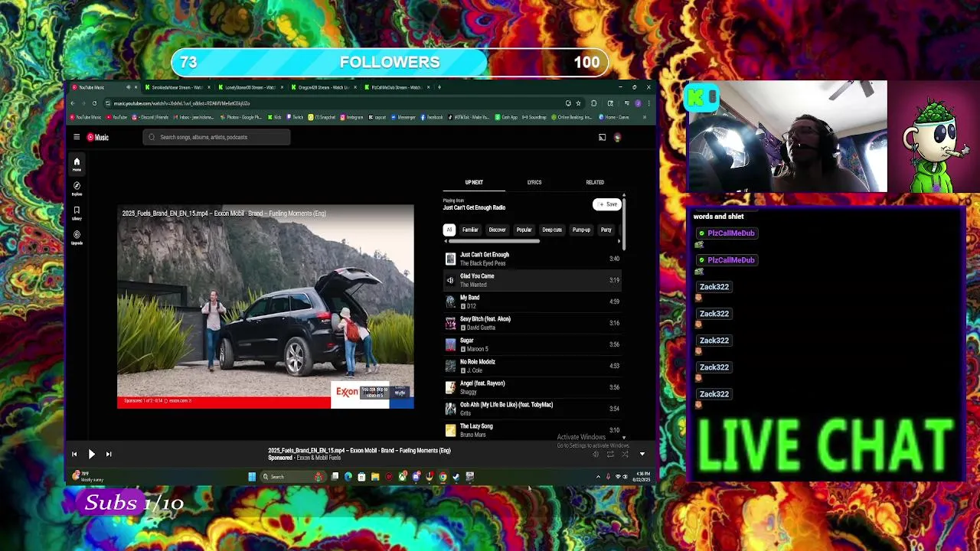Select the Deep cuts filter chip

[552, 230]
